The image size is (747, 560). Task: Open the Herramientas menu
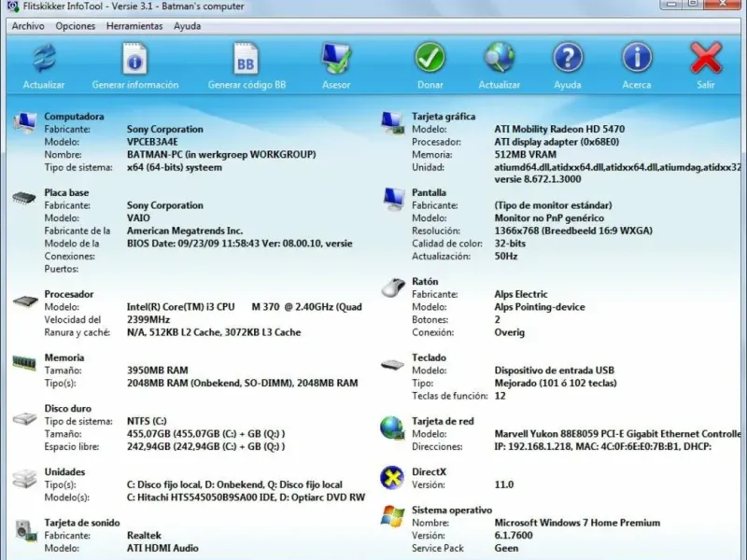[134, 26]
